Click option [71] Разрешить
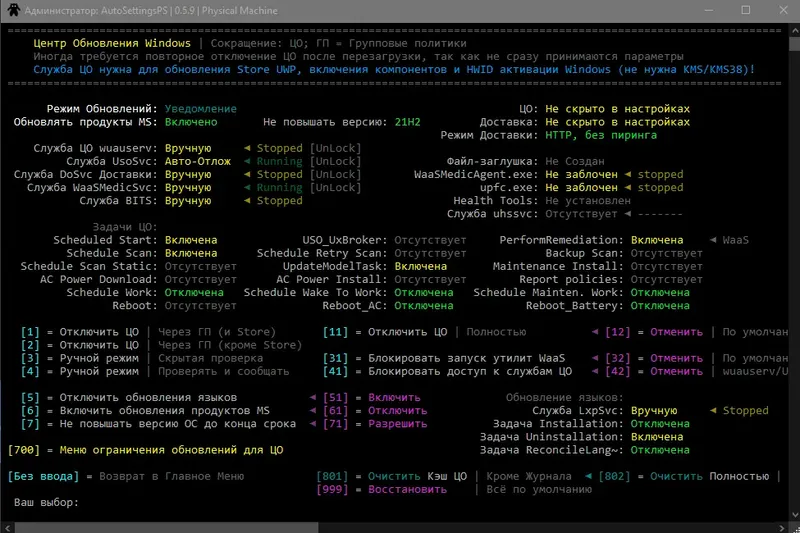 pyautogui.click(x=397, y=424)
